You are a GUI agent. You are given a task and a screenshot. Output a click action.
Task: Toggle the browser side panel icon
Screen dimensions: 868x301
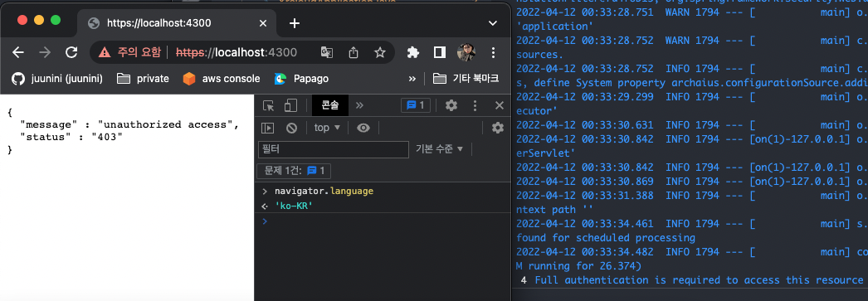pos(440,52)
